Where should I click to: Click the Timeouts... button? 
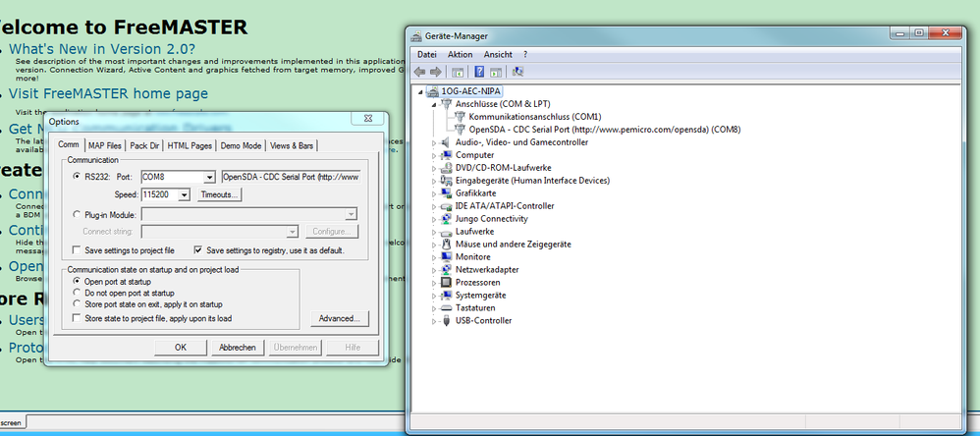[219, 194]
